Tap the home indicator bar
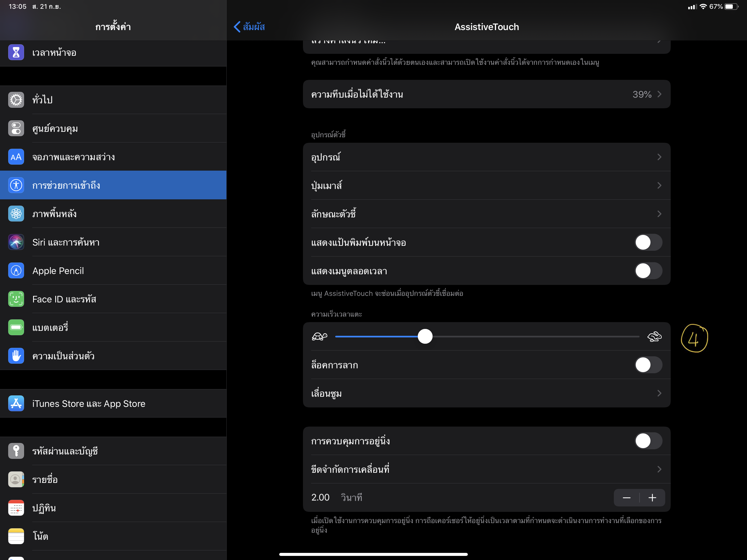This screenshot has height=560, width=747. 373,554
